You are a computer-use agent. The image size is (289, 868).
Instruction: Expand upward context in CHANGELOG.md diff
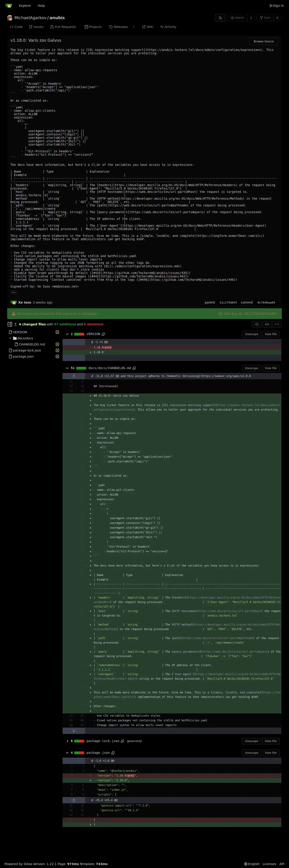pyautogui.click(x=74, y=376)
